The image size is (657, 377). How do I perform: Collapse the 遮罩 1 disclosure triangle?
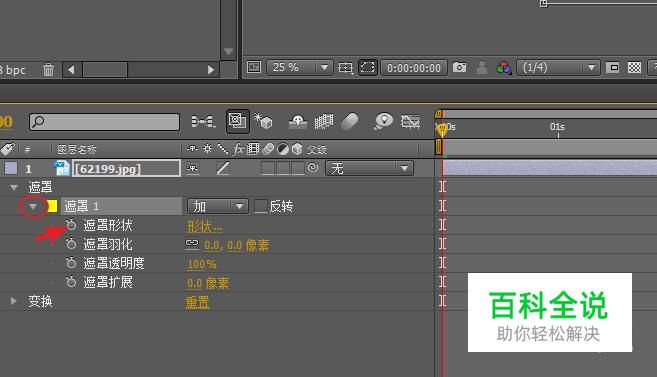33,206
